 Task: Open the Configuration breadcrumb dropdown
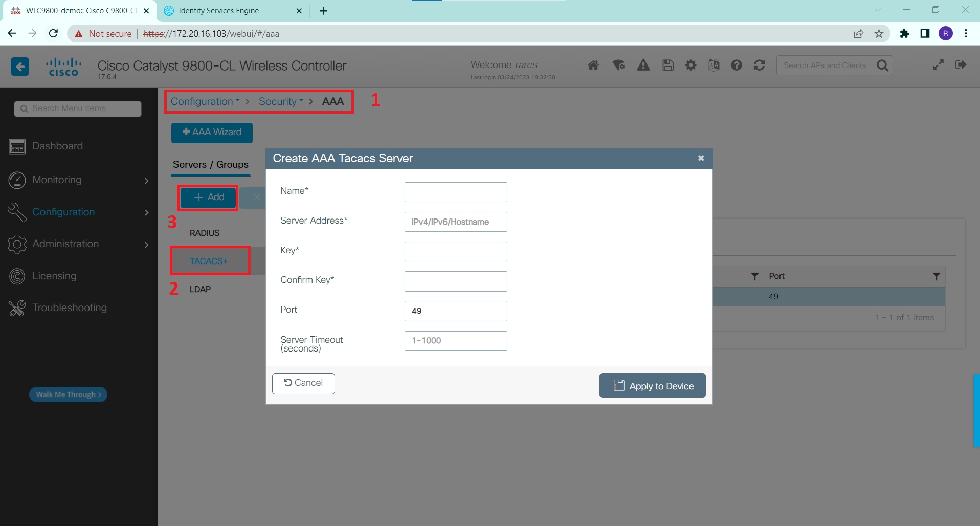point(205,101)
